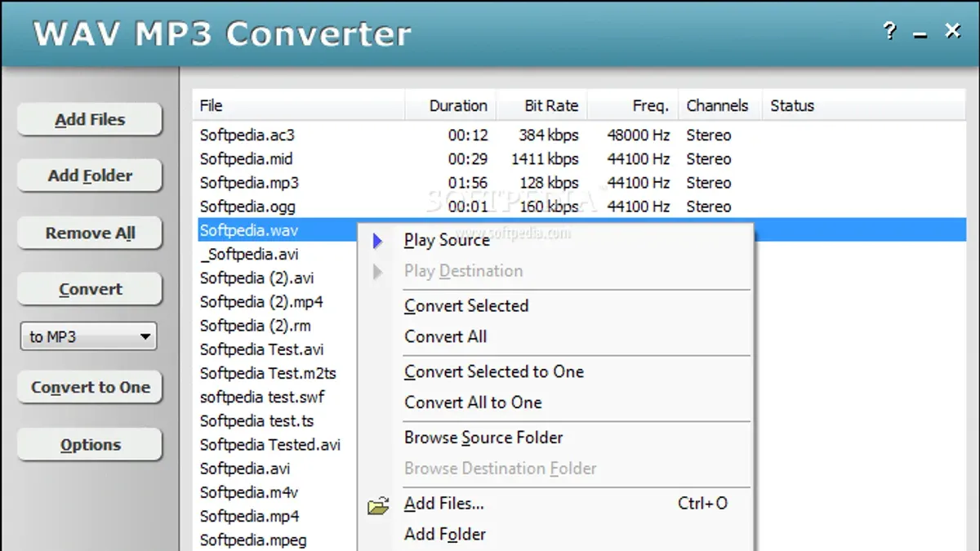
Task: Select the Softpedia.mpeg file row
Action: [x=253, y=540]
